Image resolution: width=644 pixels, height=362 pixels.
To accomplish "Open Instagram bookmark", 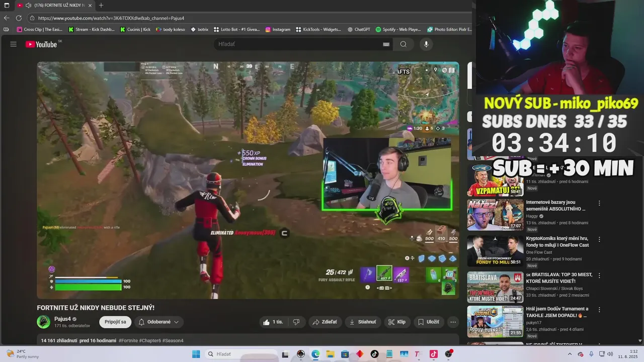I will (278, 30).
